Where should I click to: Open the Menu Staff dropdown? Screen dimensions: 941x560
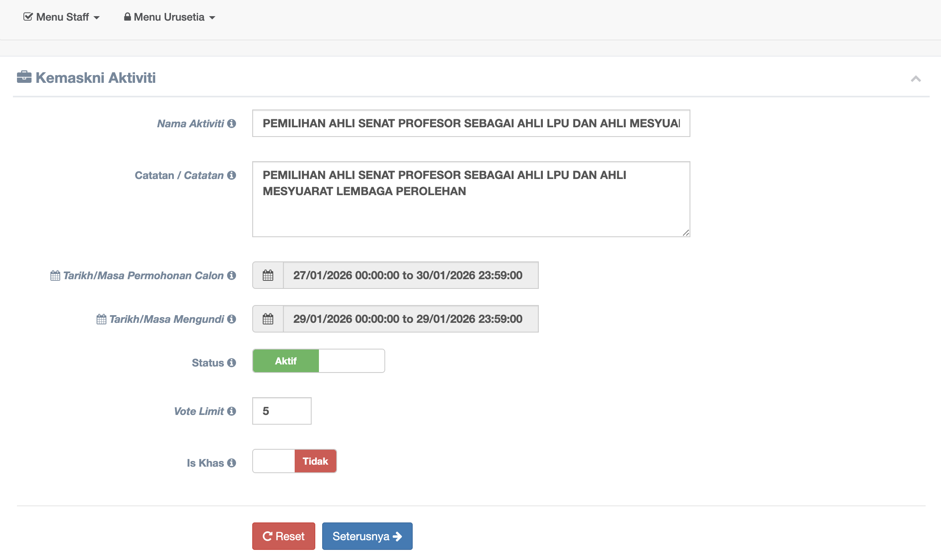tap(62, 17)
